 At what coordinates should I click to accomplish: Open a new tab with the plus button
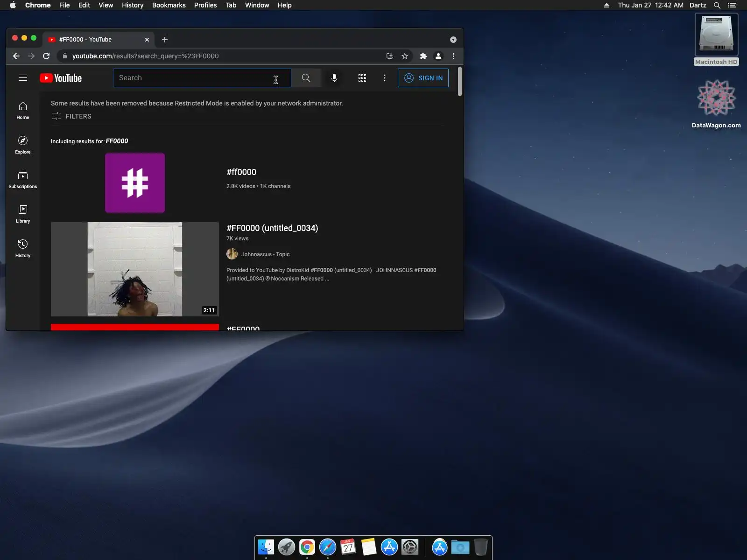(x=165, y=40)
